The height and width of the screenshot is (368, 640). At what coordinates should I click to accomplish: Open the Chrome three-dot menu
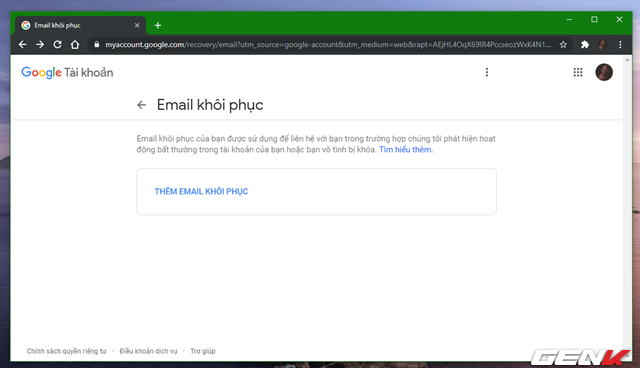click(x=620, y=44)
